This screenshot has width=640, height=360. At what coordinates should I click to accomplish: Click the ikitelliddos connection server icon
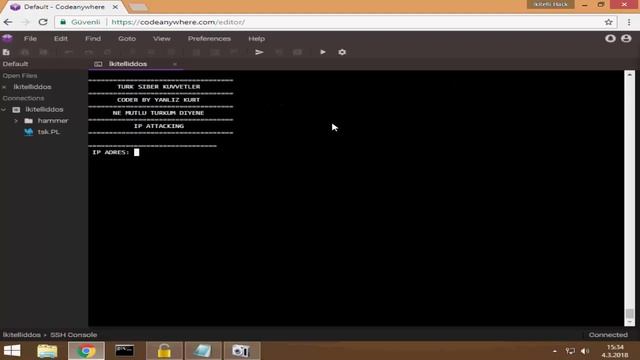16,109
